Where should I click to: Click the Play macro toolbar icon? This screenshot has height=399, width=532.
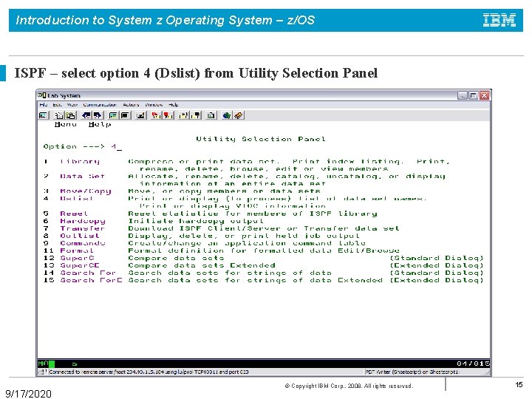183,115
